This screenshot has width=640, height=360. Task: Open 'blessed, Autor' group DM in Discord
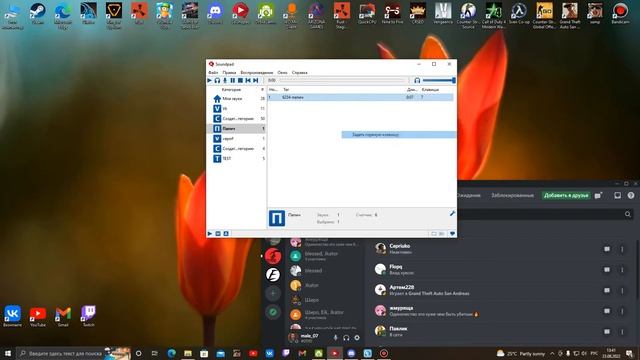pyautogui.click(x=324, y=256)
